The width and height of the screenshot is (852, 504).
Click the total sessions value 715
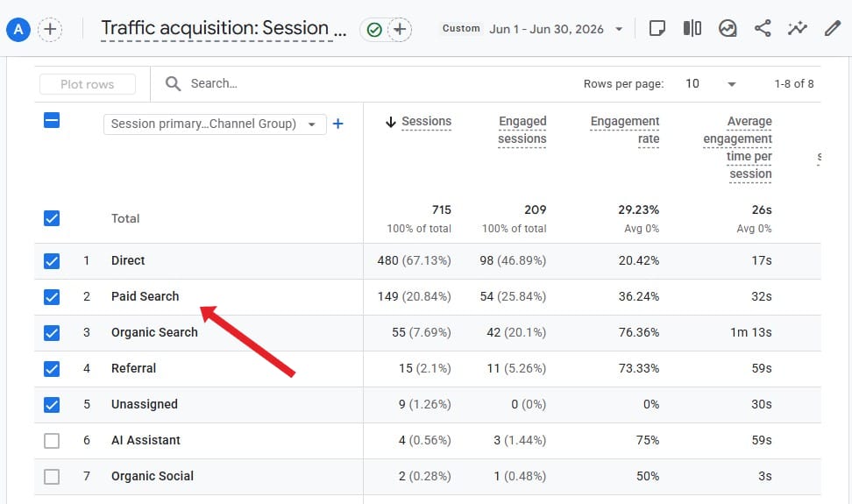(x=441, y=209)
